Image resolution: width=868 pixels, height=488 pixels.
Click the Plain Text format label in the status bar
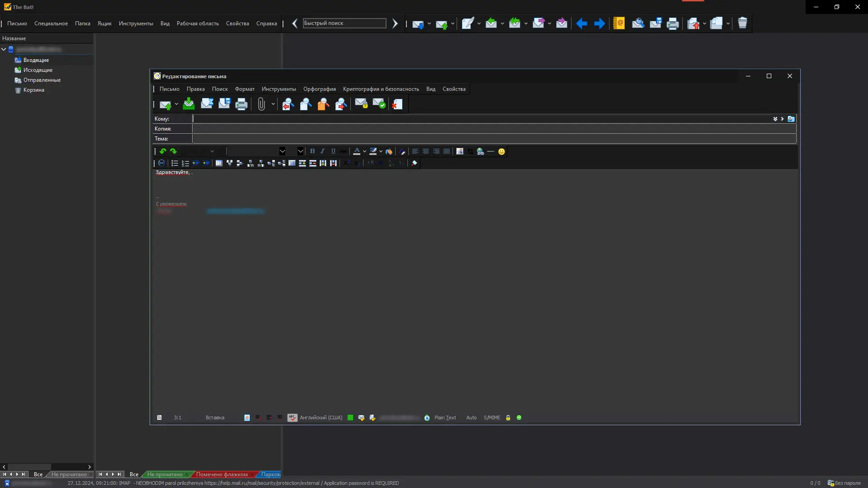[445, 418]
